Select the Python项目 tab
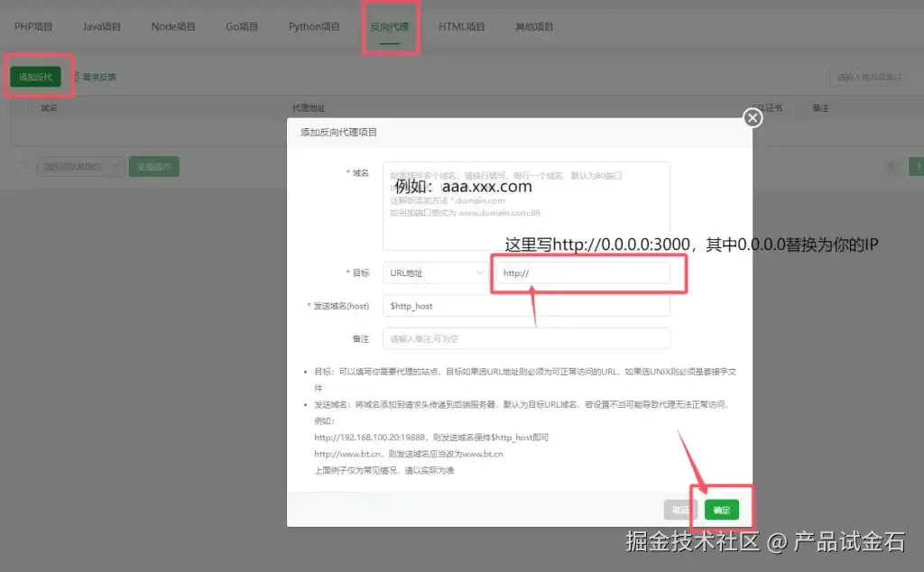The width and height of the screenshot is (924, 572). point(314,26)
